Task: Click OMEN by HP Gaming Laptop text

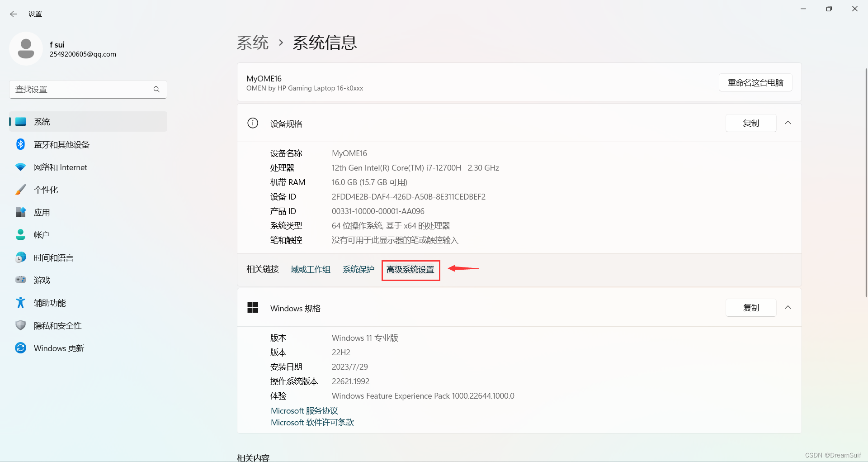Action: tap(305, 88)
